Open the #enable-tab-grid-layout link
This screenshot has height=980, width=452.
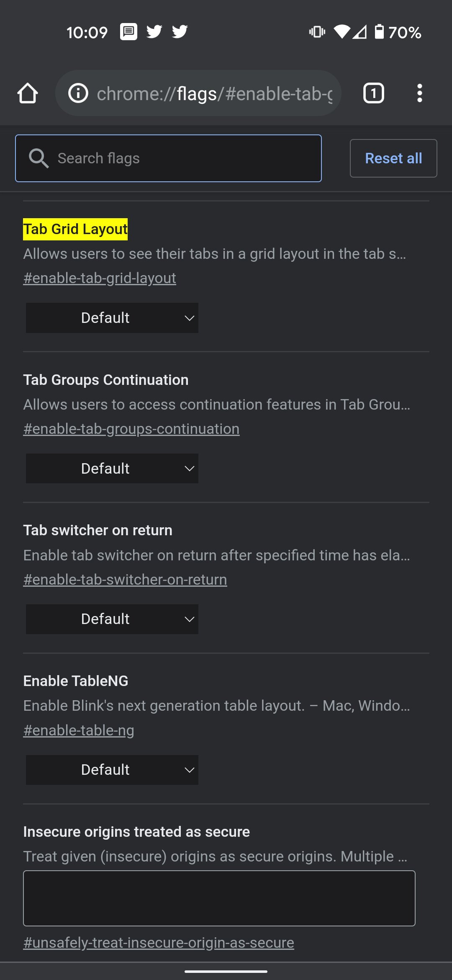point(100,278)
